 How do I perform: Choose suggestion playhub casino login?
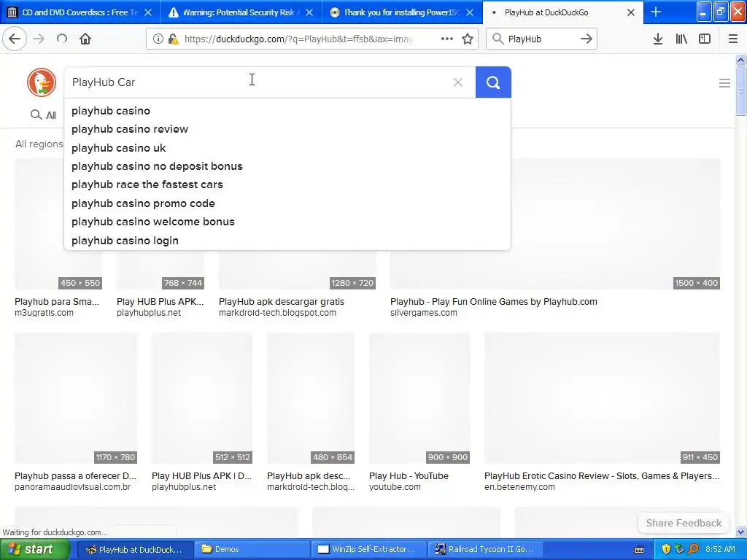tap(287, 241)
